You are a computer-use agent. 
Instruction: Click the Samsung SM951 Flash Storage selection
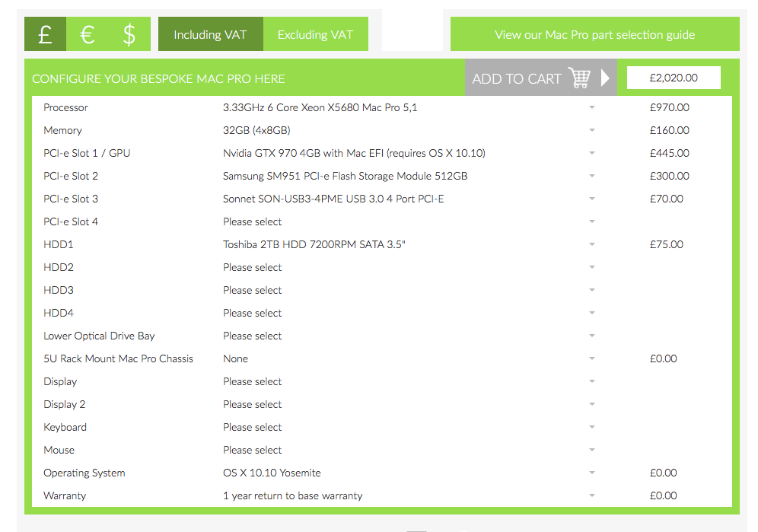click(x=346, y=176)
